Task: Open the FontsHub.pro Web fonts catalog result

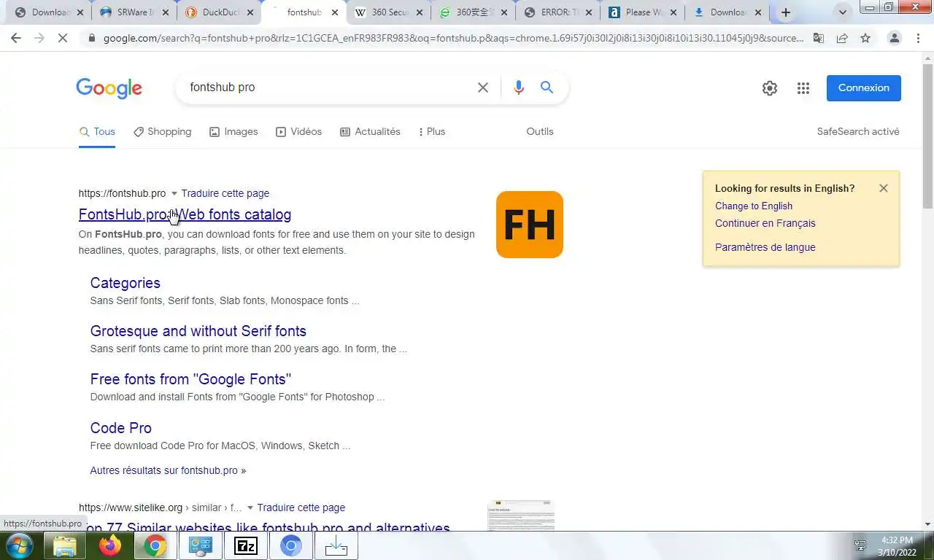Action: 185,214
